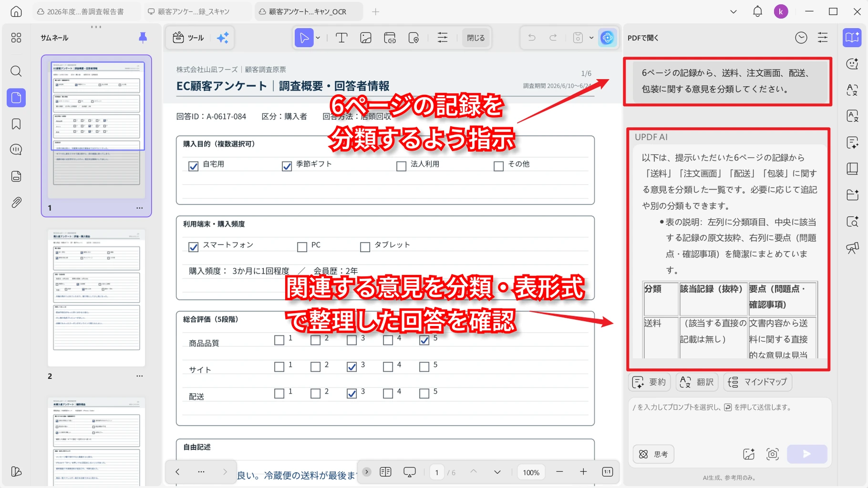Click the megaphone icon in right sidebar

[852, 248]
